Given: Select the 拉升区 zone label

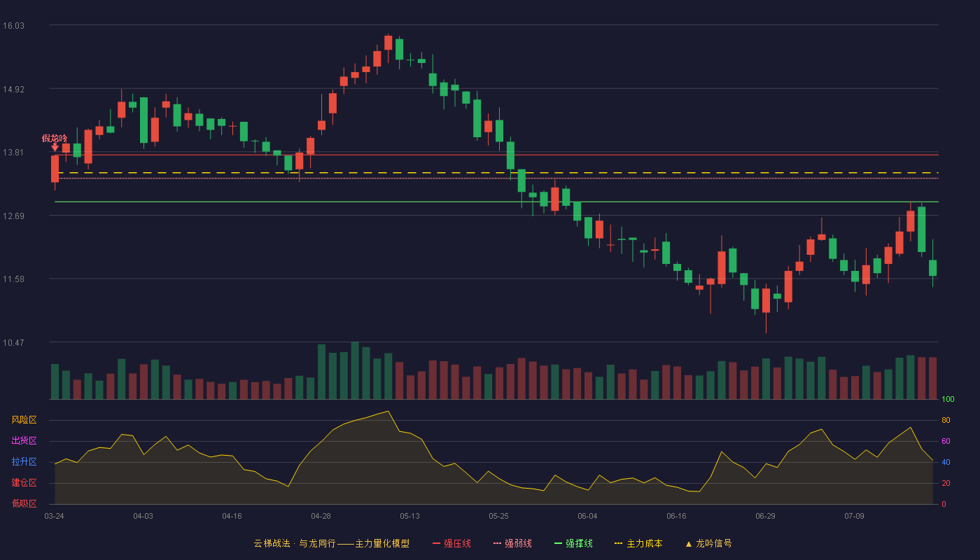Looking at the screenshot, I should coord(24,462).
